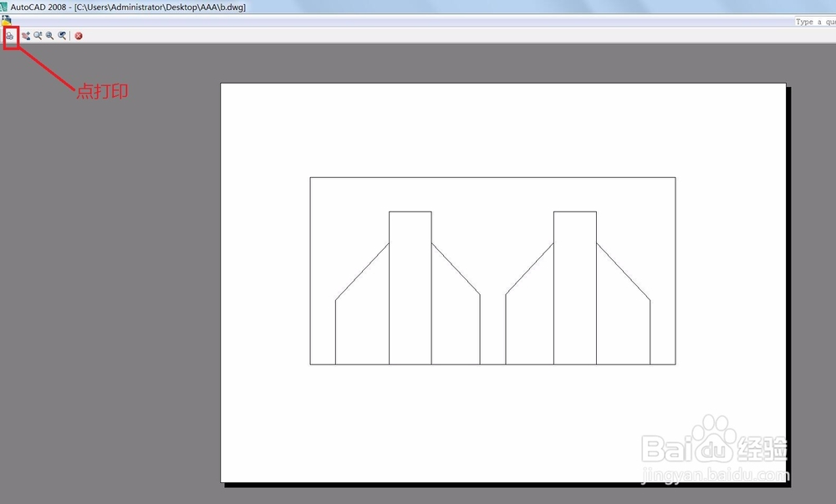This screenshot has width=836, height=504.
Task: Click the plot preview sheet with the drawing
Action: coord(503,283)
